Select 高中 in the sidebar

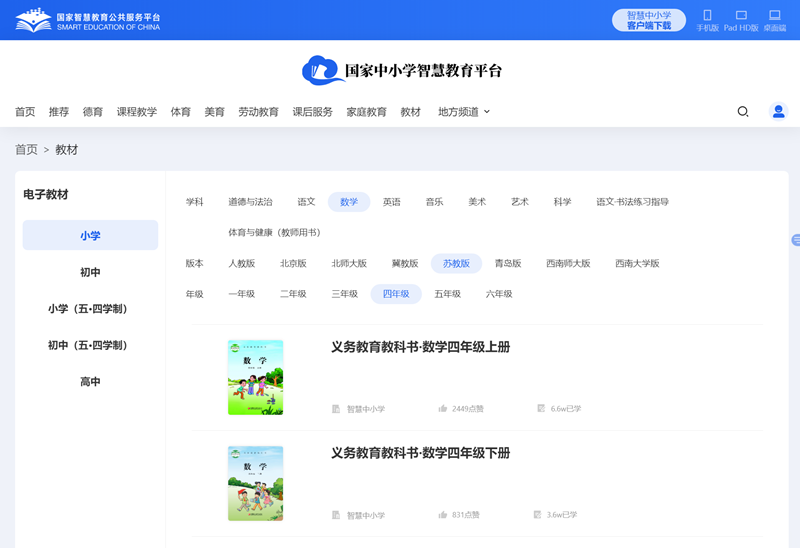pos(90,382)
